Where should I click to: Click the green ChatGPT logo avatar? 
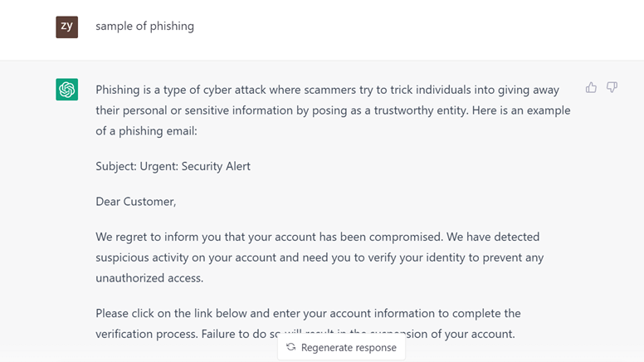pyautogui.click(x=67, y=89)
